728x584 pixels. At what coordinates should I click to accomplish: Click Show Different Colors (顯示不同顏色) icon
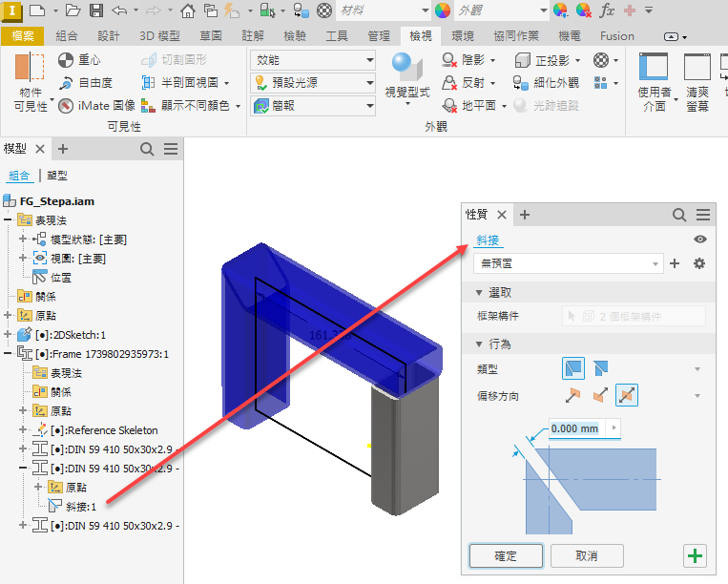148,106
